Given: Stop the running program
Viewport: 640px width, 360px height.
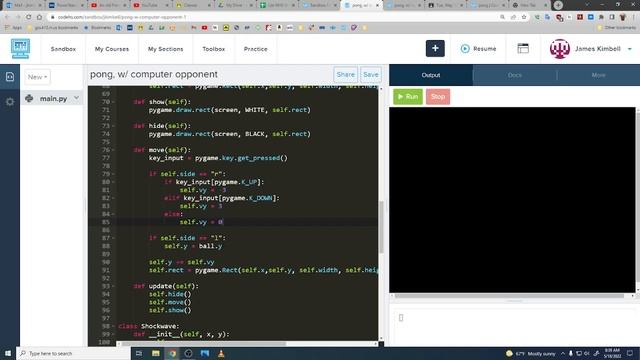Looking at the screenshot, I should pos(438,97).
